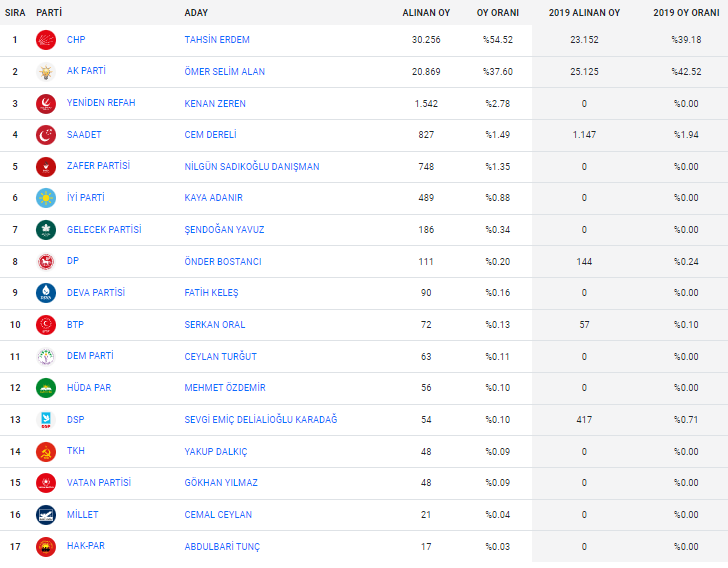Click the TKH hammer and sickle logo
The width and height of the screenshot is (728, 568).
click(46, 452)
